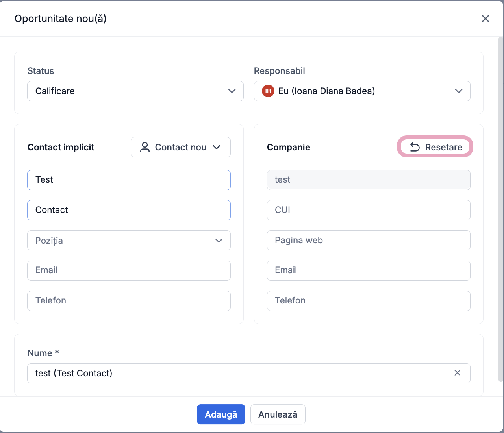This screenshot has height=433, width=504.
Task: Open the Status dropdown showing Calificare
Action: pos(135,91)
